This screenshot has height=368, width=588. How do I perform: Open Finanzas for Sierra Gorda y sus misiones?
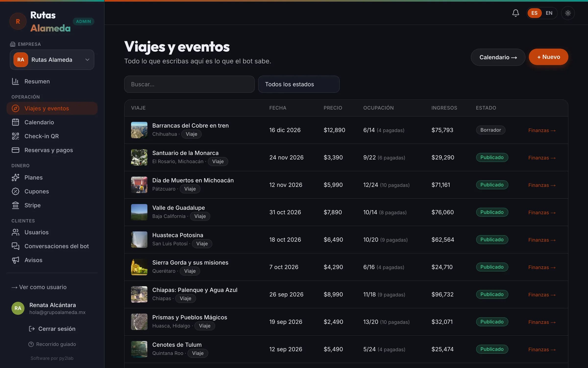coord(542,267)
